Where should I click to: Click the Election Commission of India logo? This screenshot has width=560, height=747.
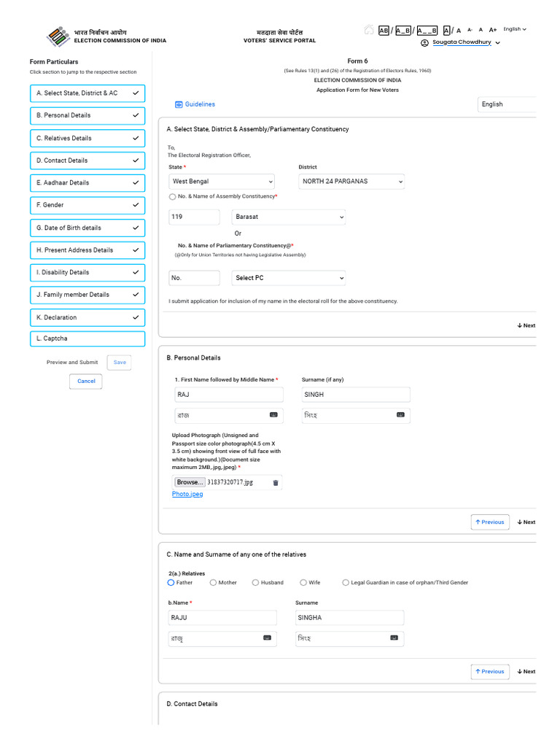(58, 36)
